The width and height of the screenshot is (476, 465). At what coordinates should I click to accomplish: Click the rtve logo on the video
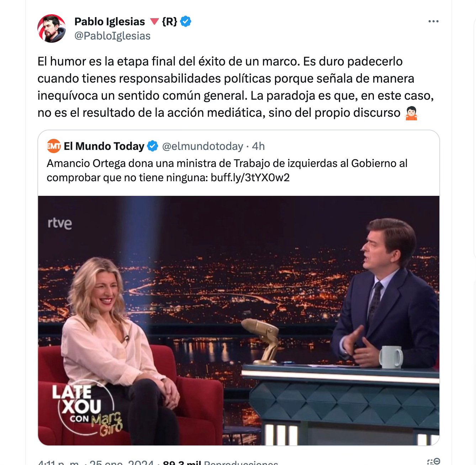[60, 223]
